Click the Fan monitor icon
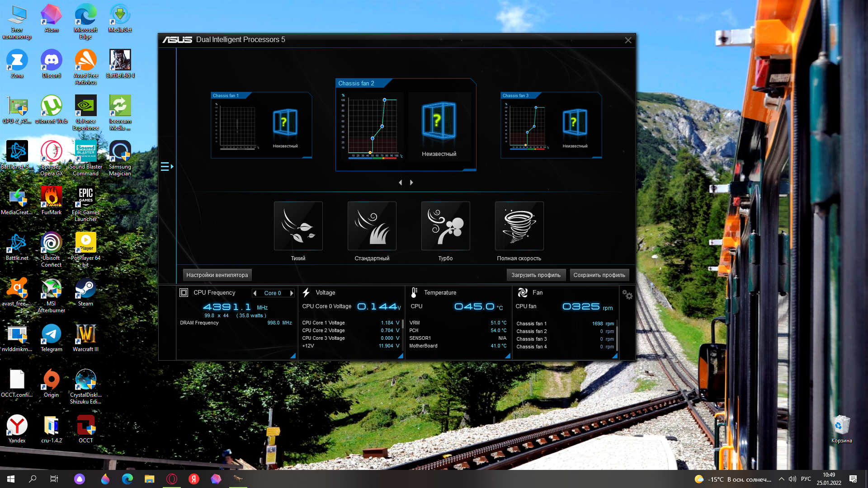This screenshot has height=488, width=868. pos(523,293)
